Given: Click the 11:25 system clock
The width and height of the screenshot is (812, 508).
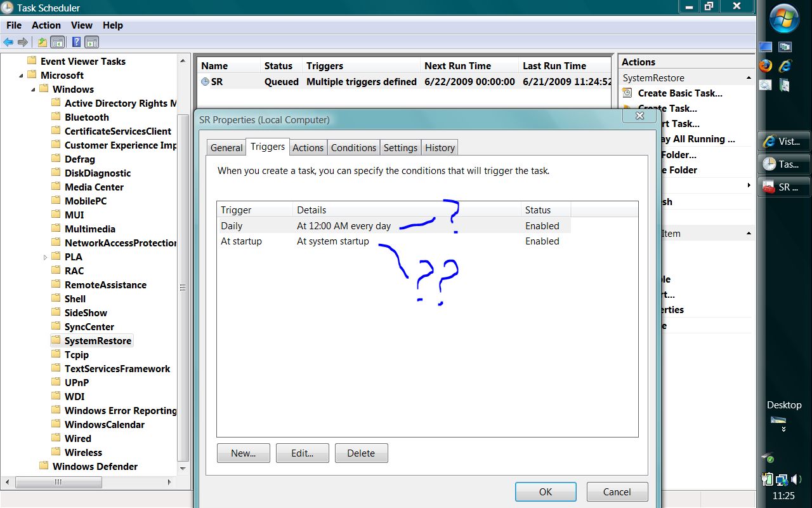Looking at the screenshot, I should click(784, 495).
